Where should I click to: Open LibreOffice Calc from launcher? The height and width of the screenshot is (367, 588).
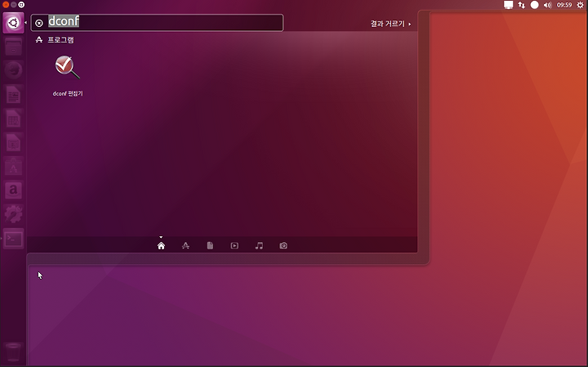pyautogui.click(x=13, y=119)
